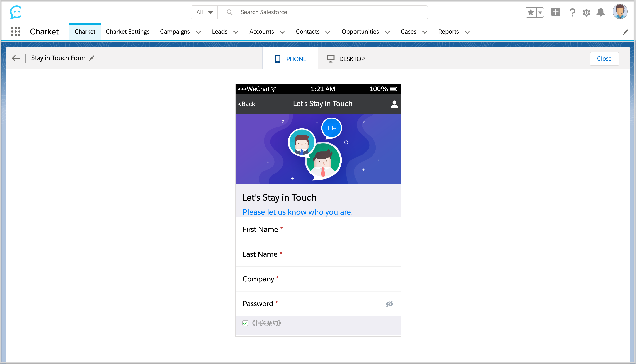Expand the Leads tab chevron
The height and width of the screenshot is (364, 636).
pyautogui.click(x=236, y=32)
